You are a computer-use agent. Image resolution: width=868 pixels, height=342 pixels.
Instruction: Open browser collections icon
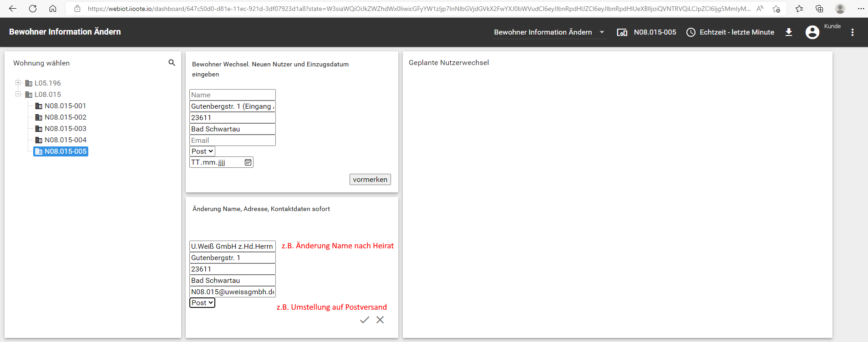click(x=819, y=9)
